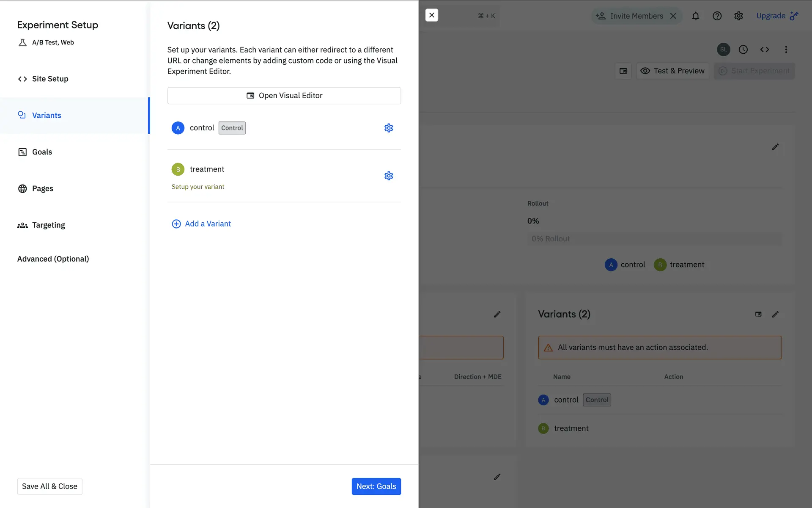Select the Goals sidebar item
Viewport: 812px width, 508px height.
point(42,152)
